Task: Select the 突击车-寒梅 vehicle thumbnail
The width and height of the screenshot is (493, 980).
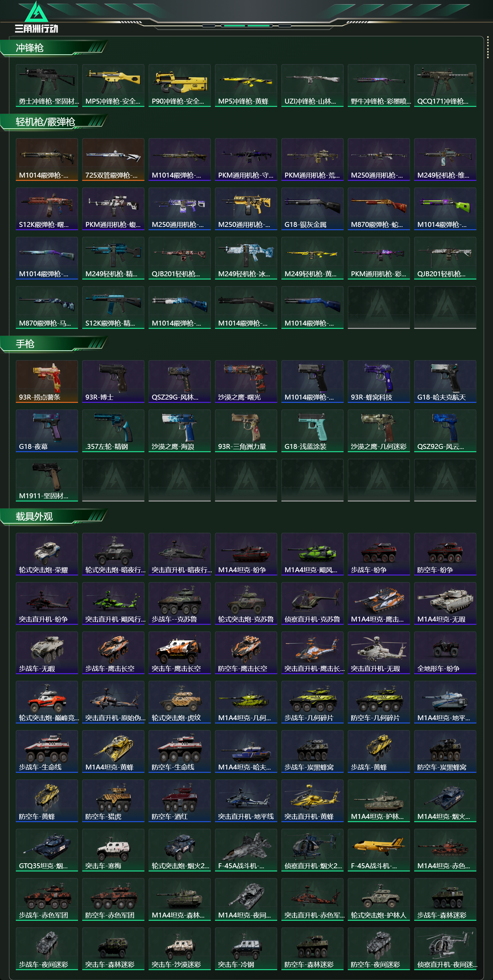Action: click(113, 850)
